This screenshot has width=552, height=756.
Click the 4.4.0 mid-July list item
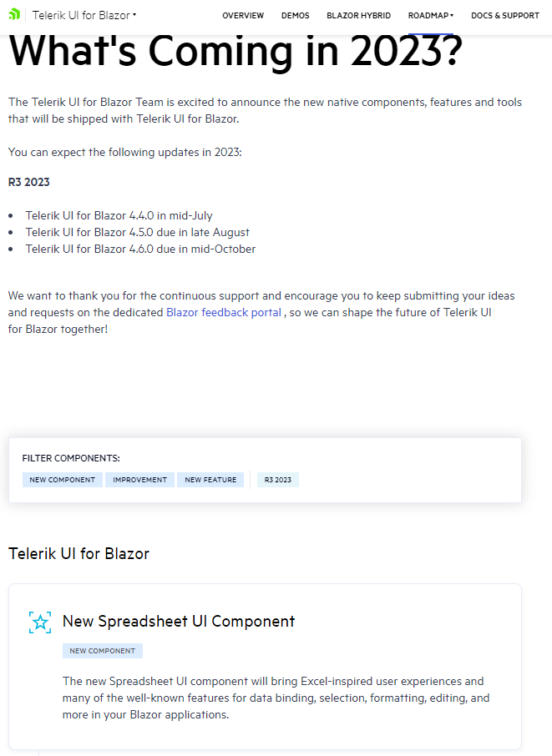[119, 215]
